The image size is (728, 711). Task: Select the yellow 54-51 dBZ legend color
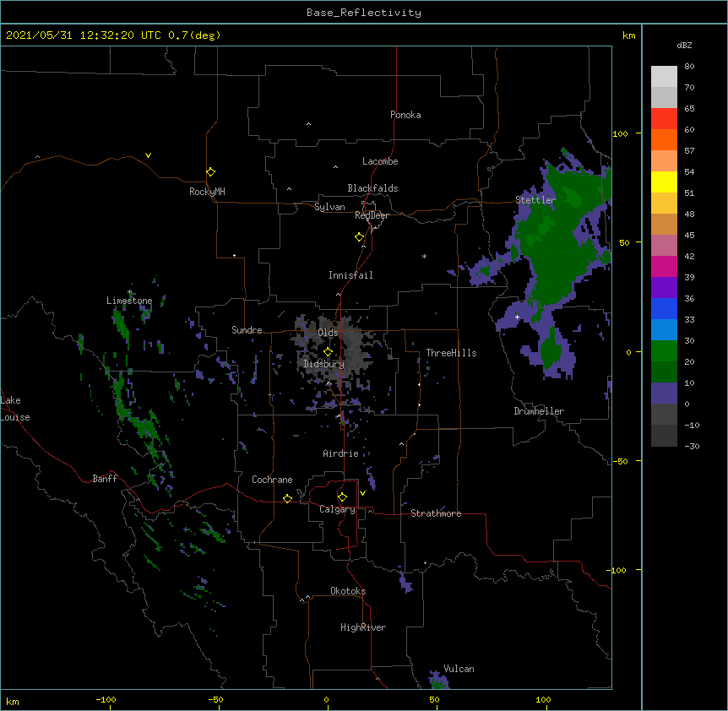point(664,182)
